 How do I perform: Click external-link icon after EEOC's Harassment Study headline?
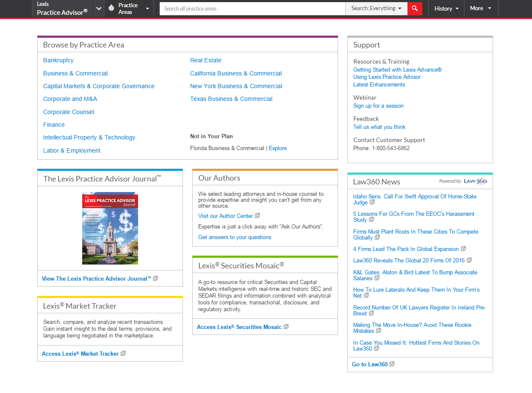coord(371,220)
